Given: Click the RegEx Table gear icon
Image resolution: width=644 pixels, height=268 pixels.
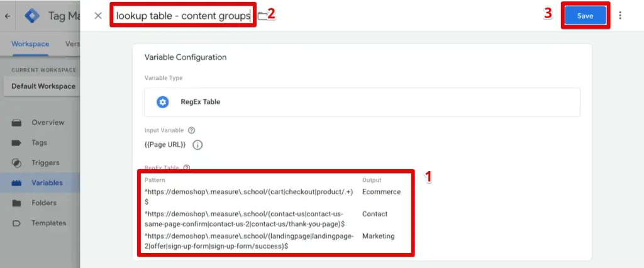Looking at the screenshot, I should 163,102.
